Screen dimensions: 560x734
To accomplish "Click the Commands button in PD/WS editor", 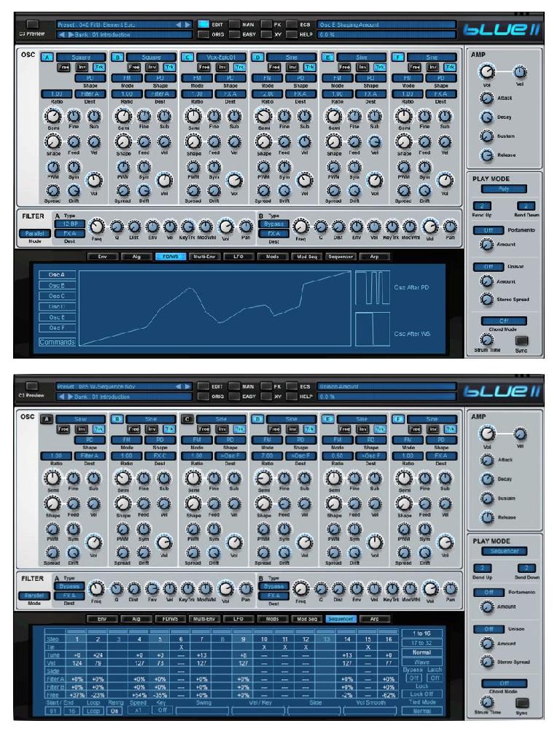I will (x=57, y=342).
